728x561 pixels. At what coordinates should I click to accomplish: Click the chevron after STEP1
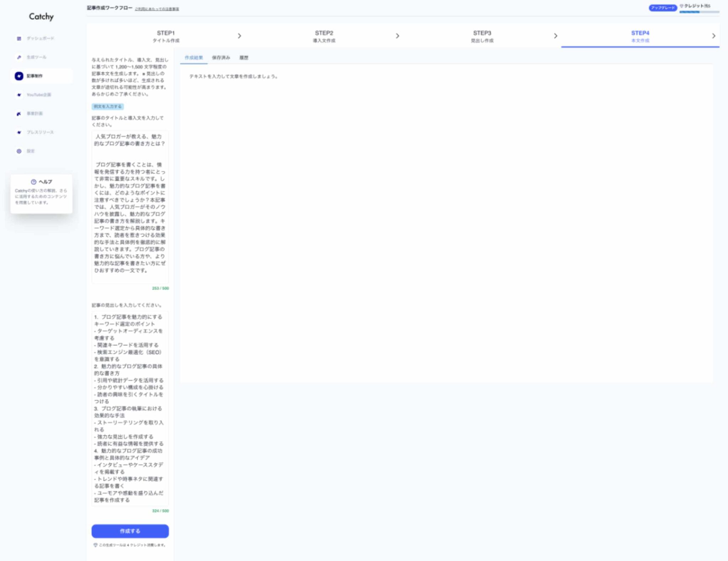239,36
